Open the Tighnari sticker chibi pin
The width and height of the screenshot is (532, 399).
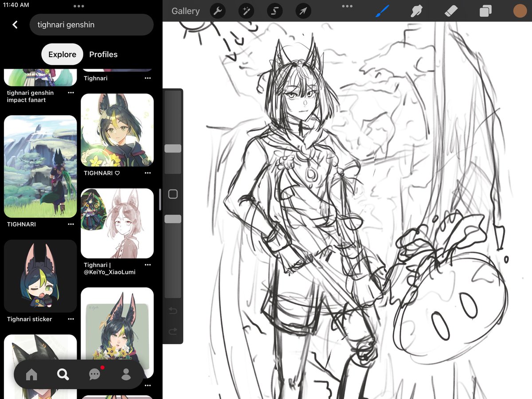pyautogui.click(x=40, y=276)
